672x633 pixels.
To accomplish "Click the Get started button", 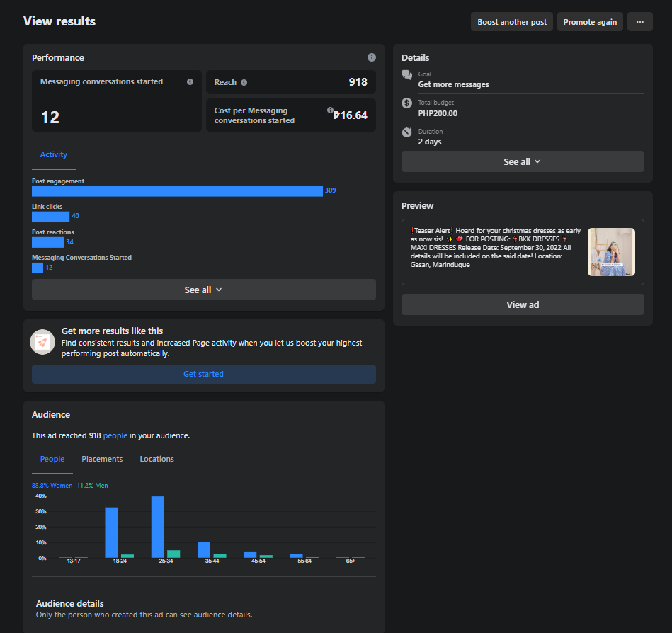I will click(x=203, y=374).
